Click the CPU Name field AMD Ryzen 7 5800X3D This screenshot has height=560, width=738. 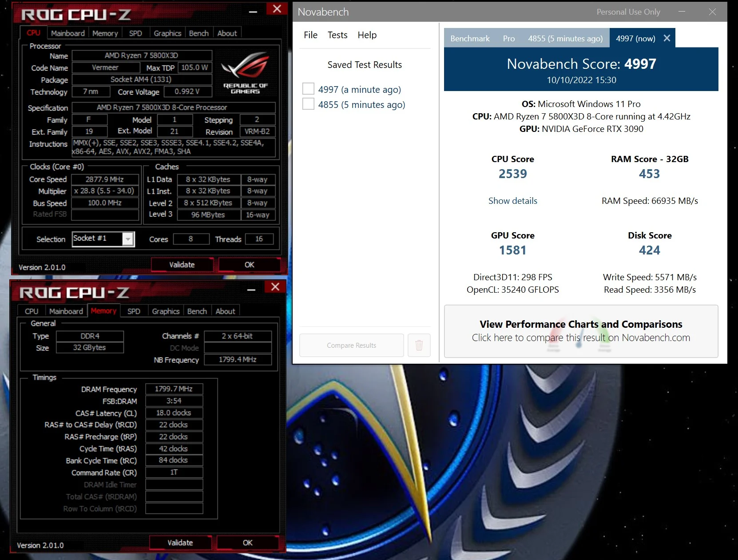click(x=142, y=56)
